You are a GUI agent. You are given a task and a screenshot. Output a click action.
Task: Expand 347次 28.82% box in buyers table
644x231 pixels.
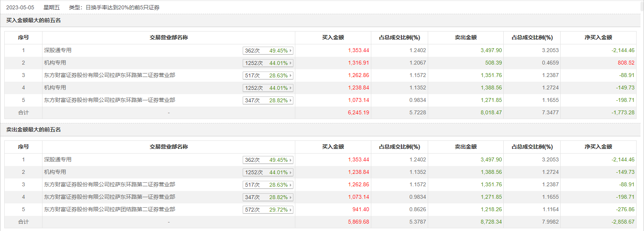pyautogui.click(x=268, y=101)
